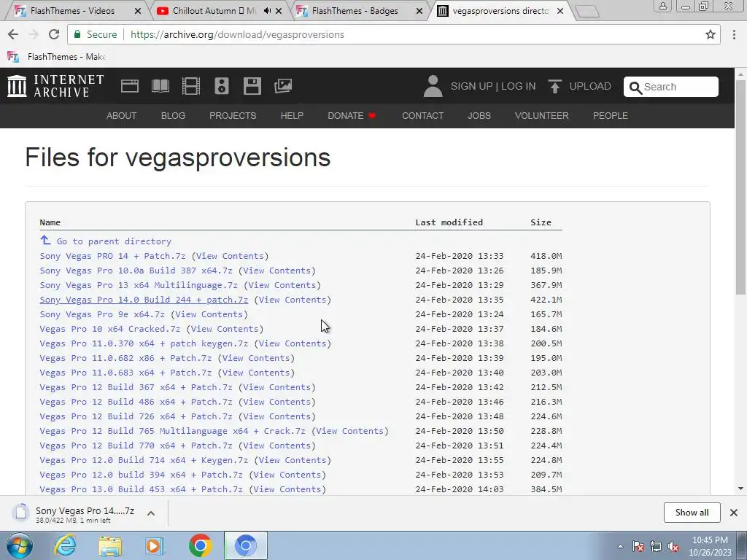
Task: Open the CONTACT menu item
Action: pyautogui.click(x=422, y=116)
